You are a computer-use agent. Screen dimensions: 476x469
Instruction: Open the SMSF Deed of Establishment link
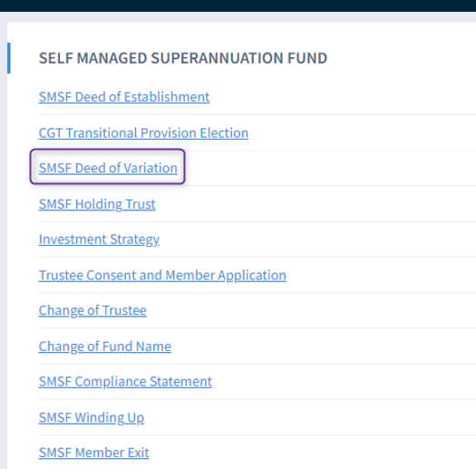coord(124,97)
